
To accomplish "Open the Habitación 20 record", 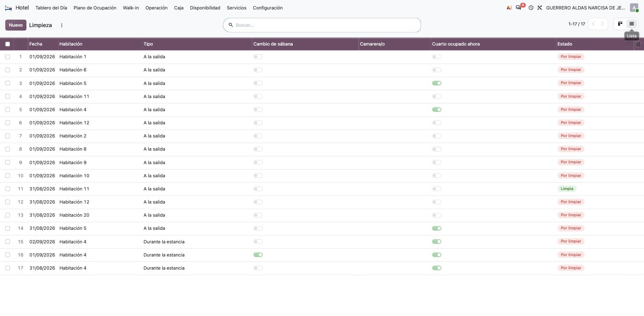I will click(322, 215).
